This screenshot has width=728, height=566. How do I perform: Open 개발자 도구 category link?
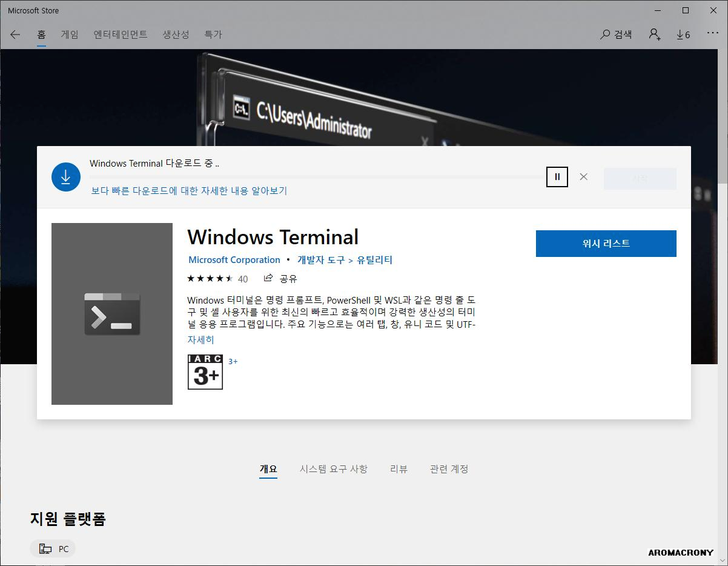pyautogui.click(x=321, y=260)
